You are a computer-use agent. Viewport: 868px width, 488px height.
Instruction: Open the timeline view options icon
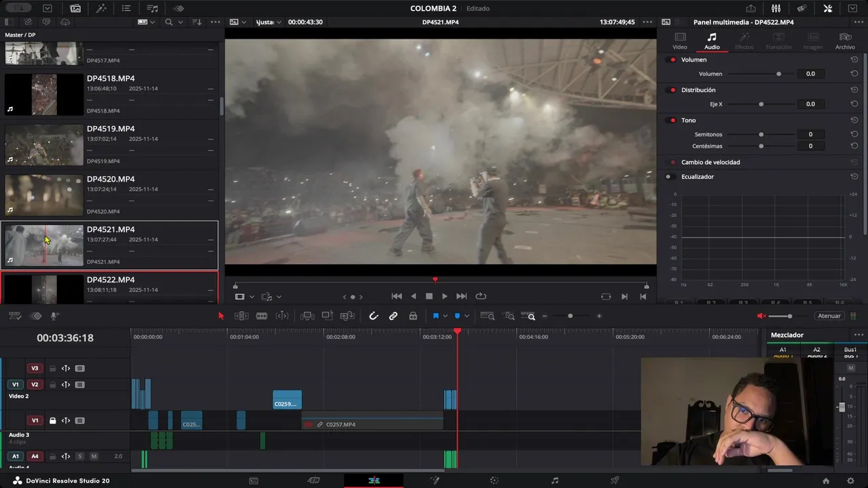pos(14,316)
